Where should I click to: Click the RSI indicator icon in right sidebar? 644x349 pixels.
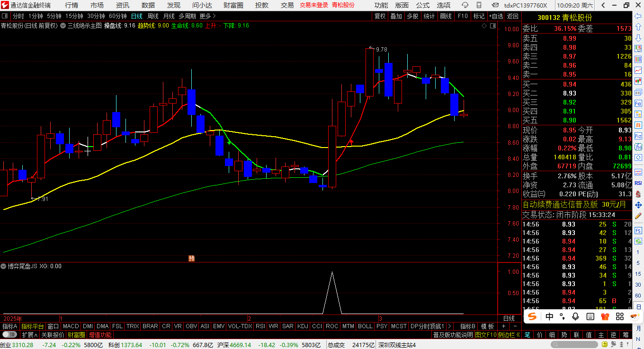[x=638, y=183]
